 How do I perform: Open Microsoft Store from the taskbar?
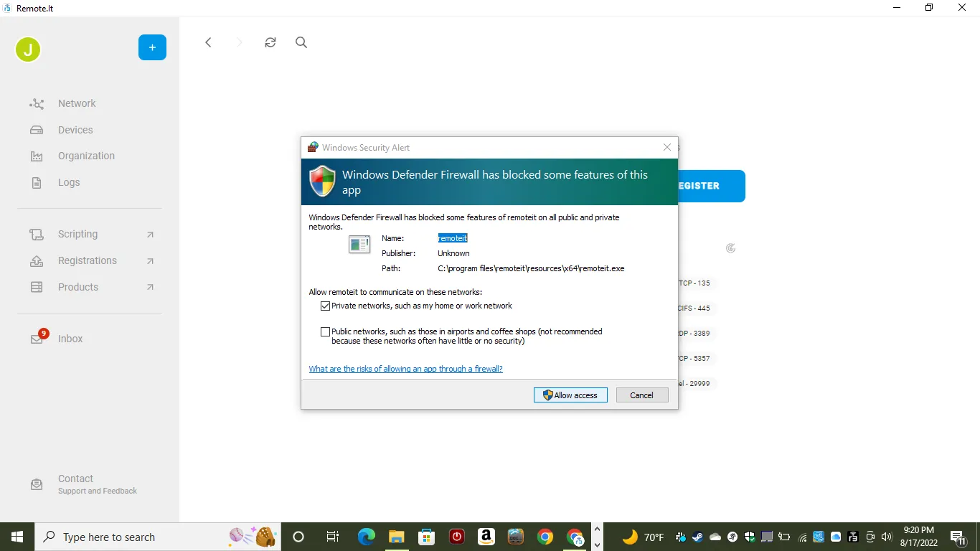coord(427,537)
